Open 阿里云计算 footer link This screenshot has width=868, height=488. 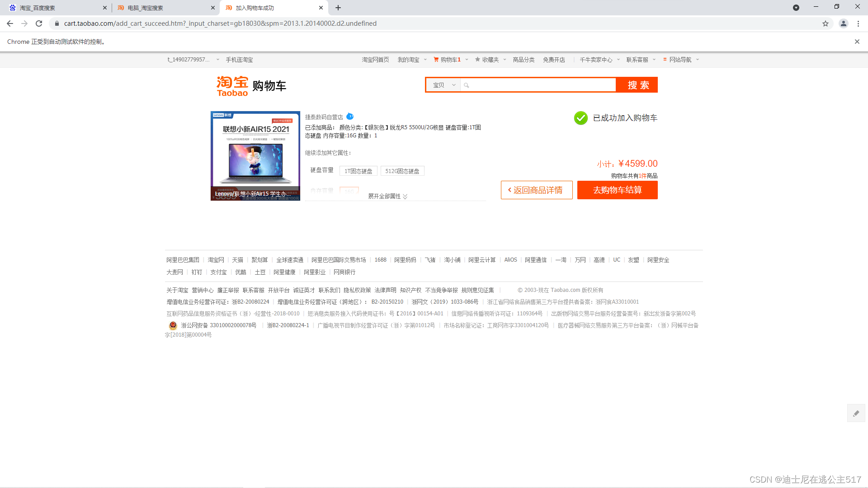click(482, 260)
